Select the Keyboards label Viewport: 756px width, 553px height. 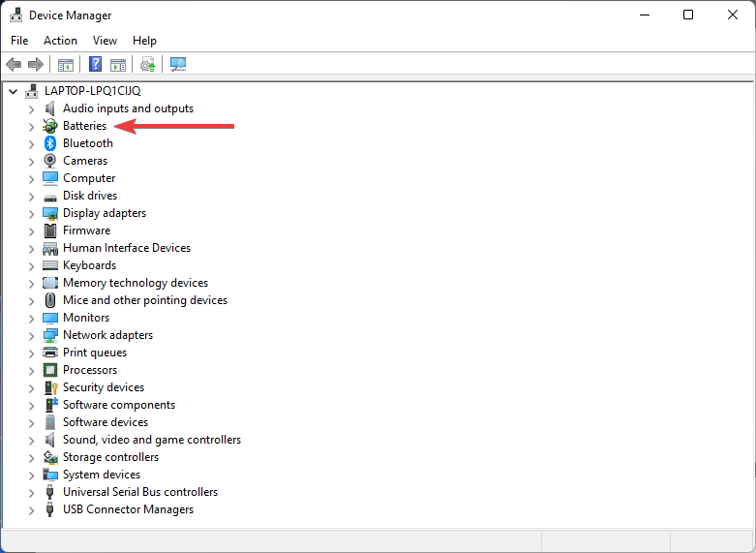[x=90, y=265]
